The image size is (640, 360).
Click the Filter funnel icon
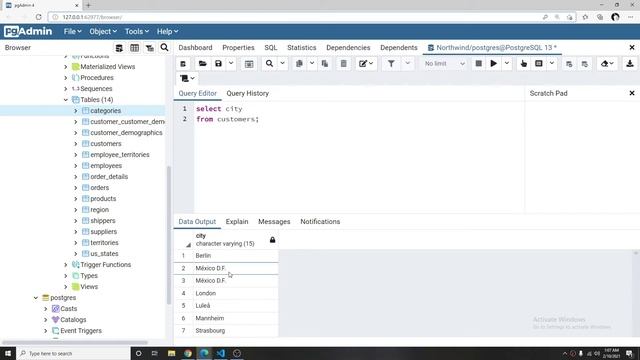click(391, 64)
